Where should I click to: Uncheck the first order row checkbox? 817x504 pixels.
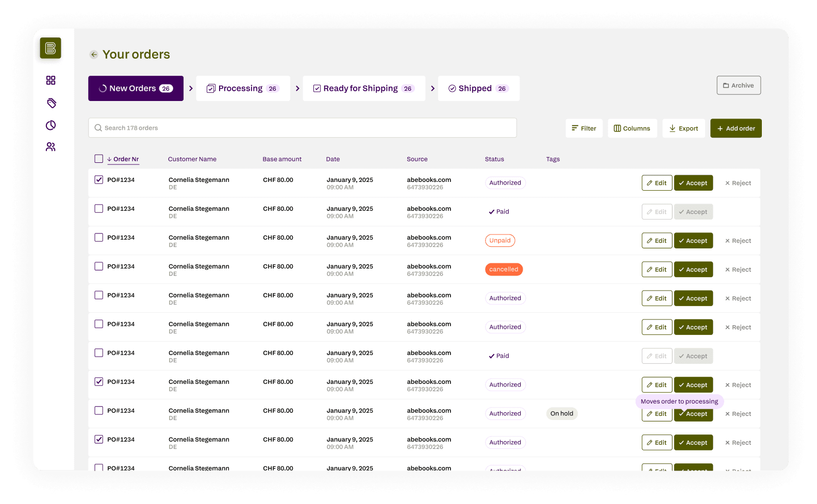98,180
